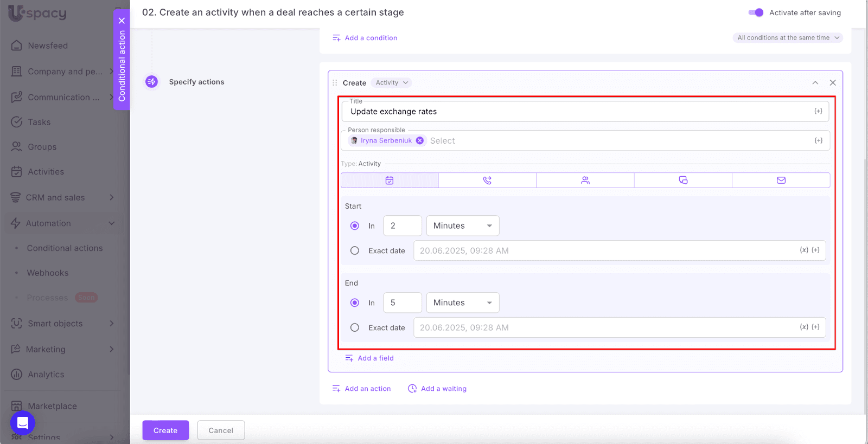Viewport: 868px width, 444px height.
Task: Select Exact date radio under End
Action: [355, 327]
